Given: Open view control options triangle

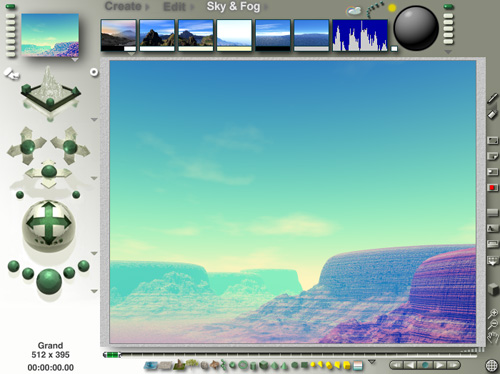Looking at the screenshot, I should [94, 119].
